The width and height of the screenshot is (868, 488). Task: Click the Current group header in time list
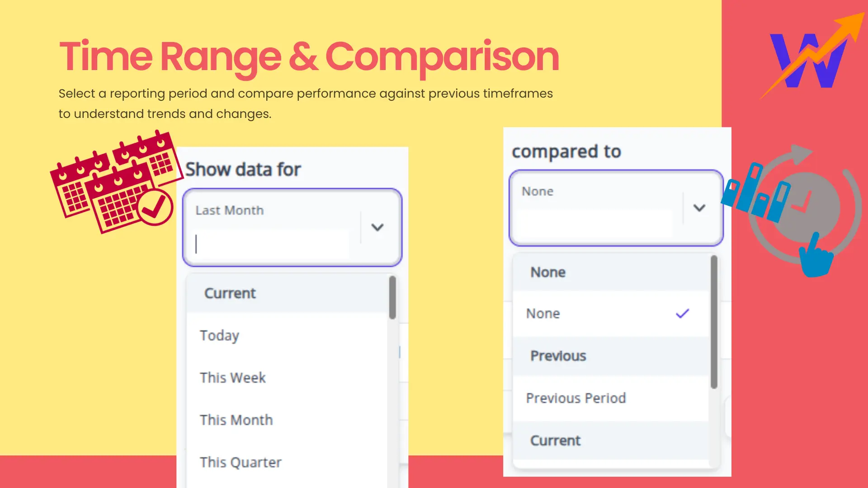click(230, 293)
